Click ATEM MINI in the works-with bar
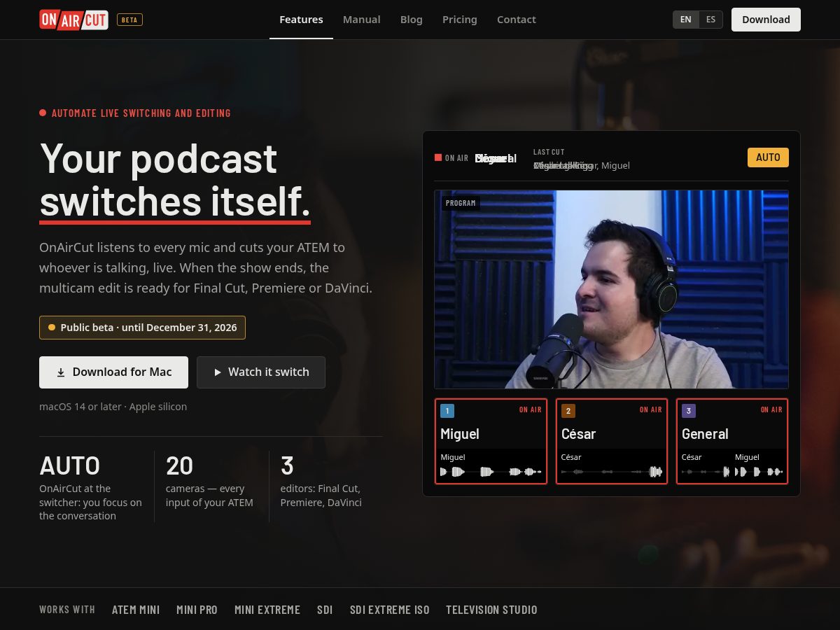Viewport: 840px width, 630px height. 136,610
